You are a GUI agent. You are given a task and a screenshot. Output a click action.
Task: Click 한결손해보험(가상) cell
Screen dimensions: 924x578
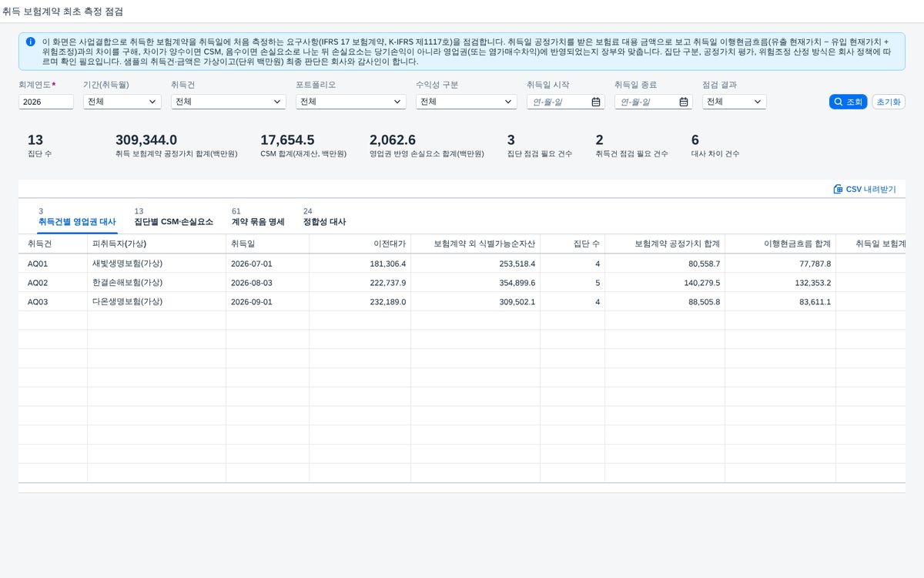pos(157,283)
